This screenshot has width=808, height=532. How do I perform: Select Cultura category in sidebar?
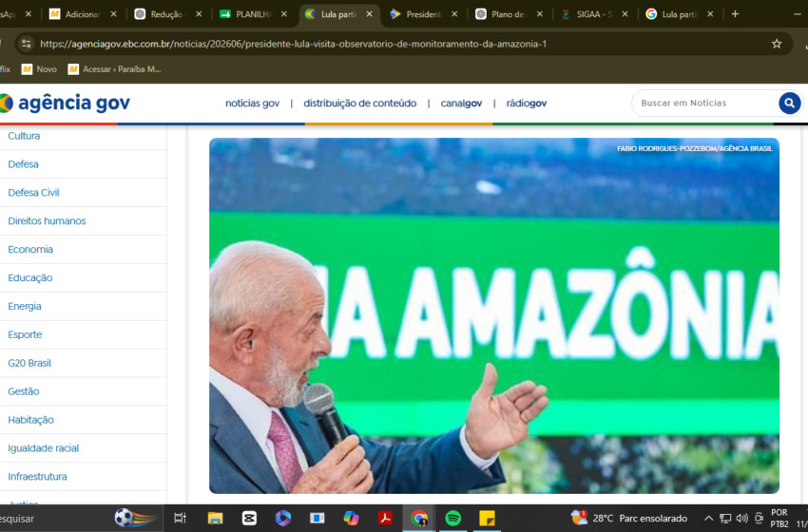click(x=24, y=136)
